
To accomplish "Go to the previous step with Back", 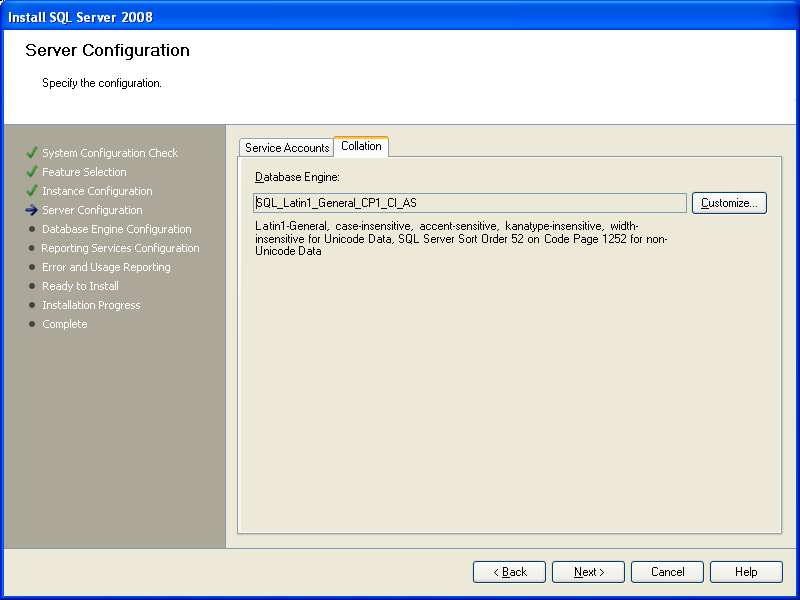I will point(509,572).
